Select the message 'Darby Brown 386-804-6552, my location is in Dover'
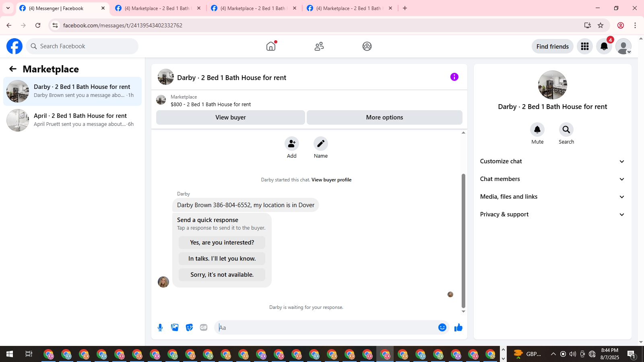 click(x=246, y=205)
